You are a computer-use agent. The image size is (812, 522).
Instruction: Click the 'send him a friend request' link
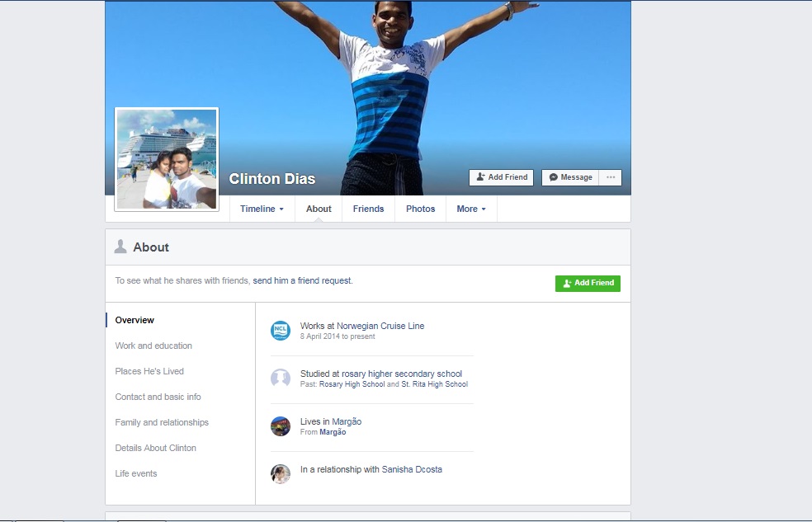tap(302, 280)
